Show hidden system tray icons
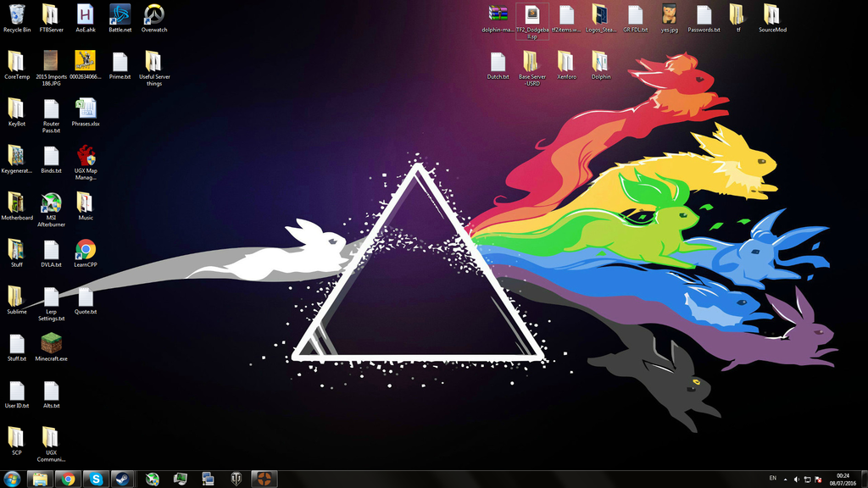The image size is (868, 488). coord(785,480)
